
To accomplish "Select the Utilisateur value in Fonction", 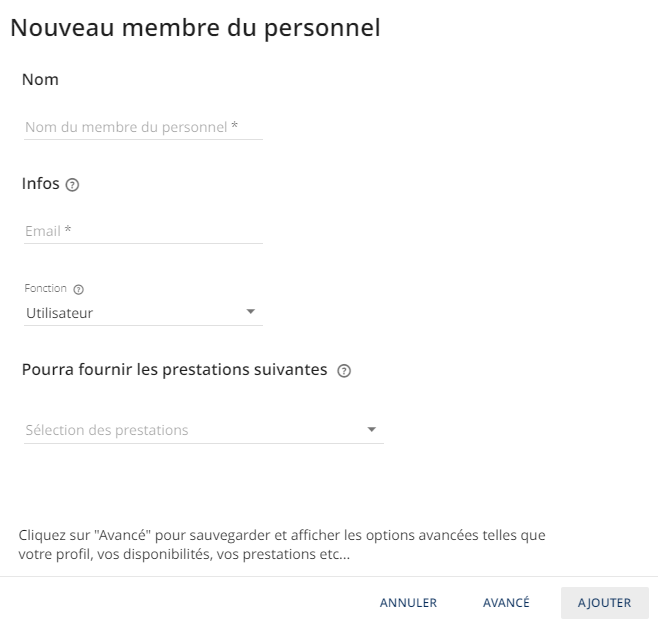I will coord(59,313).
